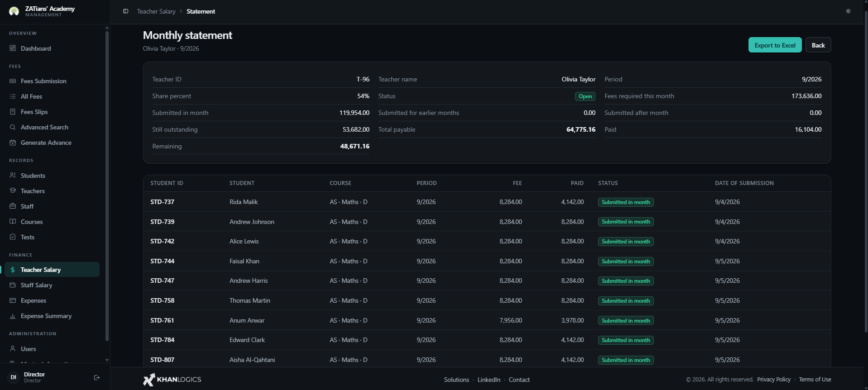This screenshot has width=868, height=390.
Task: Open Expense Summary from the sidebar
Action: click(52, 316)
